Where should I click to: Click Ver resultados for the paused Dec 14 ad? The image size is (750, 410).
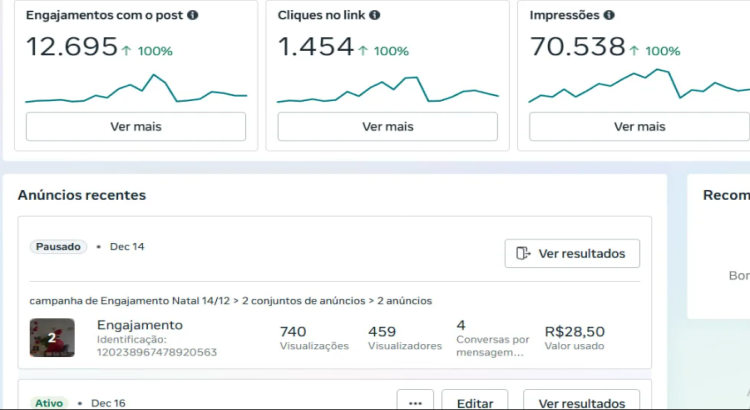point(572,254)
